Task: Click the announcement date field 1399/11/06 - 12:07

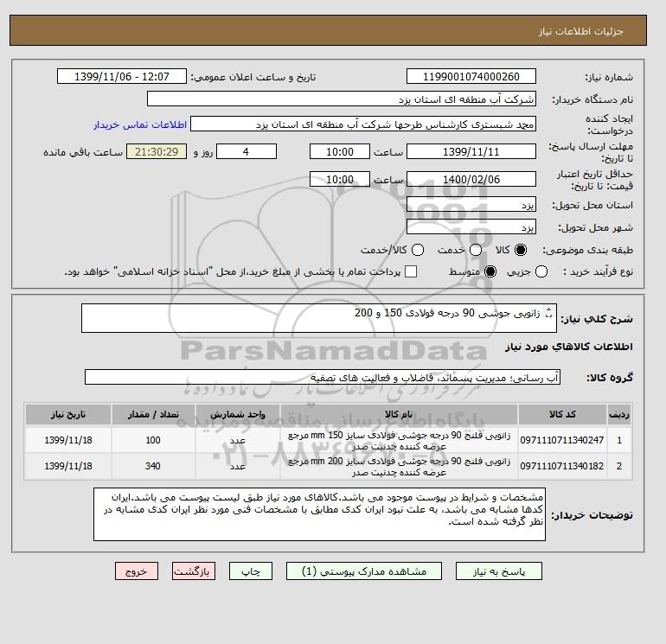Action: pyautogui.click(x=122, y=77)
